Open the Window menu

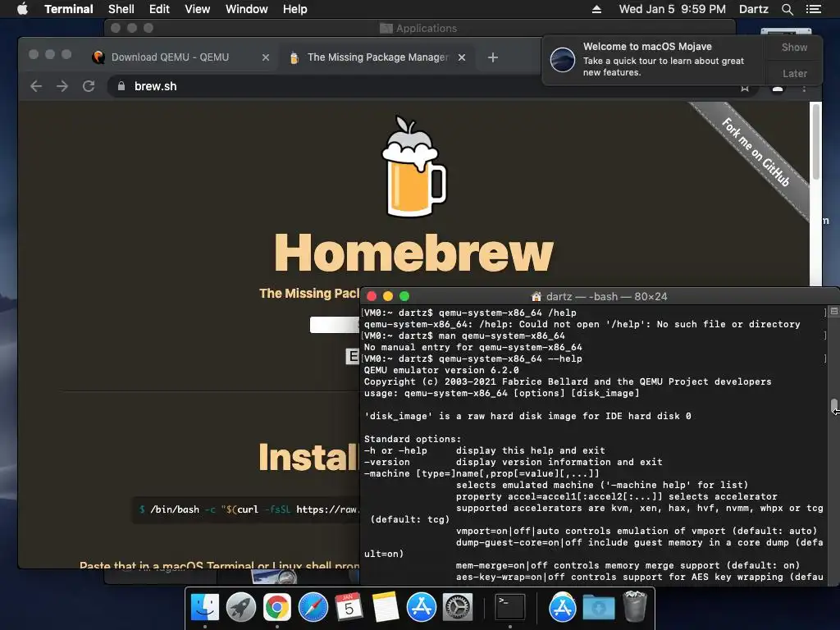click(x=246, y=9)
